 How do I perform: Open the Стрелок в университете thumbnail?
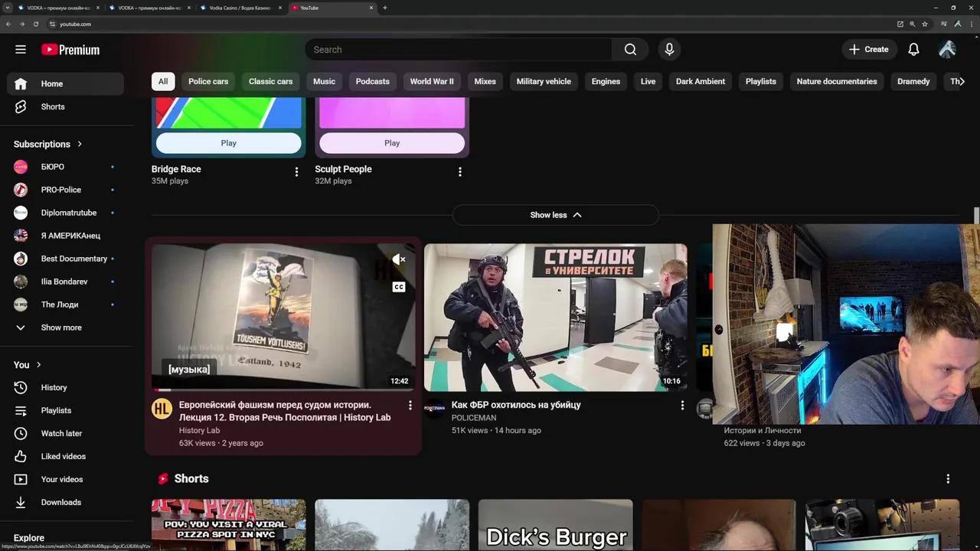click(556, 318)
